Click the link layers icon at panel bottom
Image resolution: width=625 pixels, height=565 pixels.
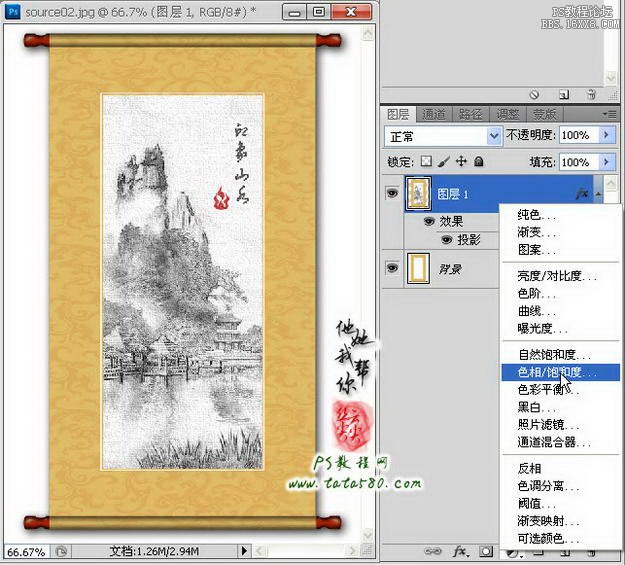(x=432, y=551)
